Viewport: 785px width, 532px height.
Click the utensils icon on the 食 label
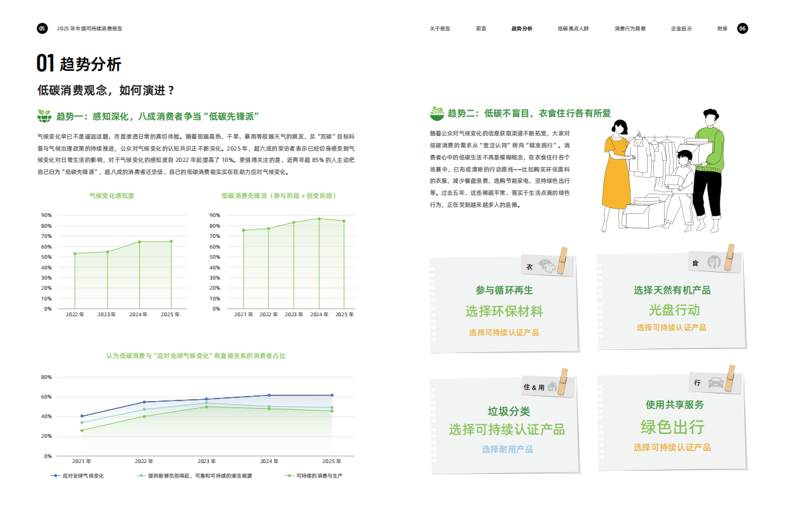[x=715, y=261]
